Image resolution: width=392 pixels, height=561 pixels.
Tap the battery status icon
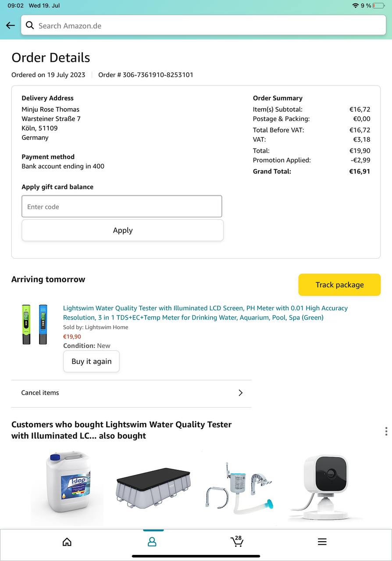click(x=378, y=6)
